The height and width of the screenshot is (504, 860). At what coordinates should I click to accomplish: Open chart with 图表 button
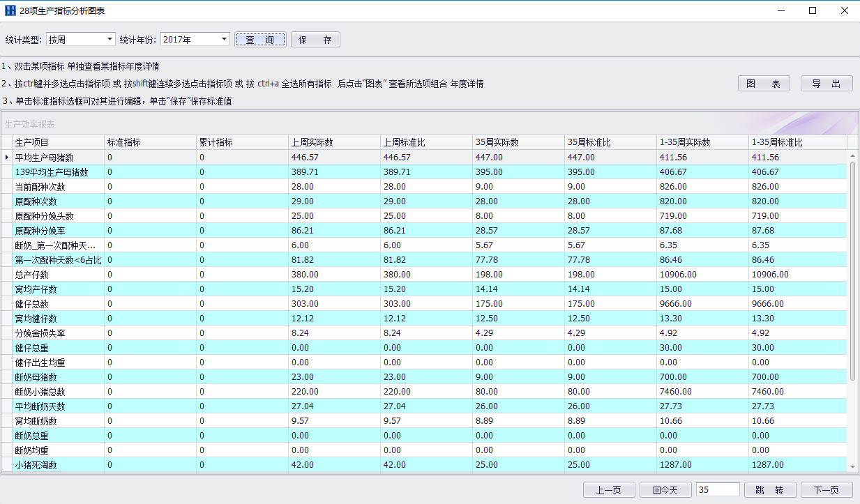764,84
